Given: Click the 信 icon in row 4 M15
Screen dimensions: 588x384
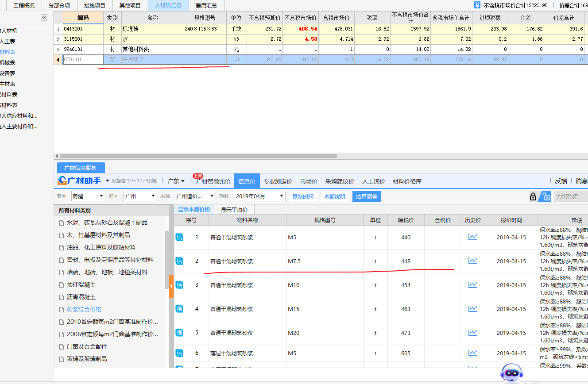Looking at the screenshot, I should pos(179,309).
